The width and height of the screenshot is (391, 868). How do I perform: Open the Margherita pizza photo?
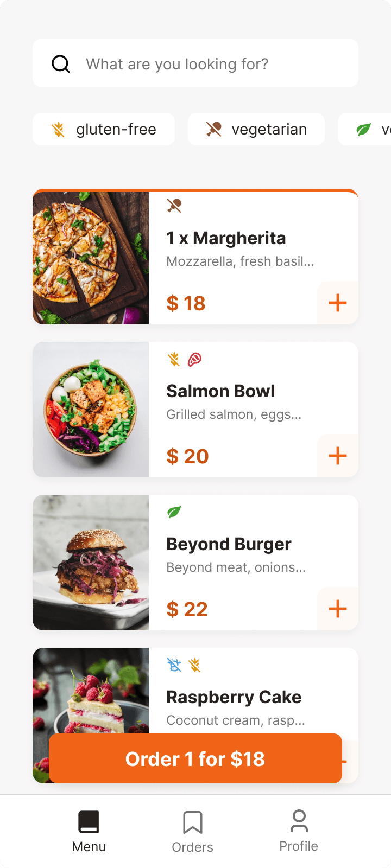click(x=91, y=258)
